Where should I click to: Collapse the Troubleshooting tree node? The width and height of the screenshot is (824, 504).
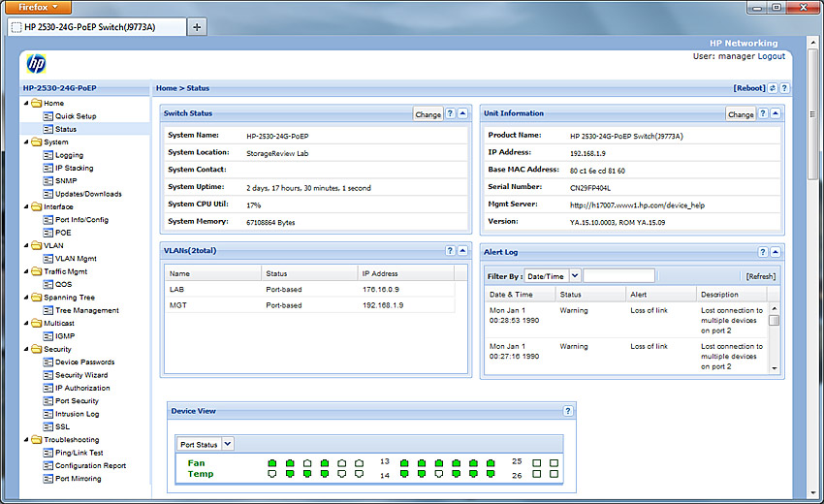coord(26,439)
